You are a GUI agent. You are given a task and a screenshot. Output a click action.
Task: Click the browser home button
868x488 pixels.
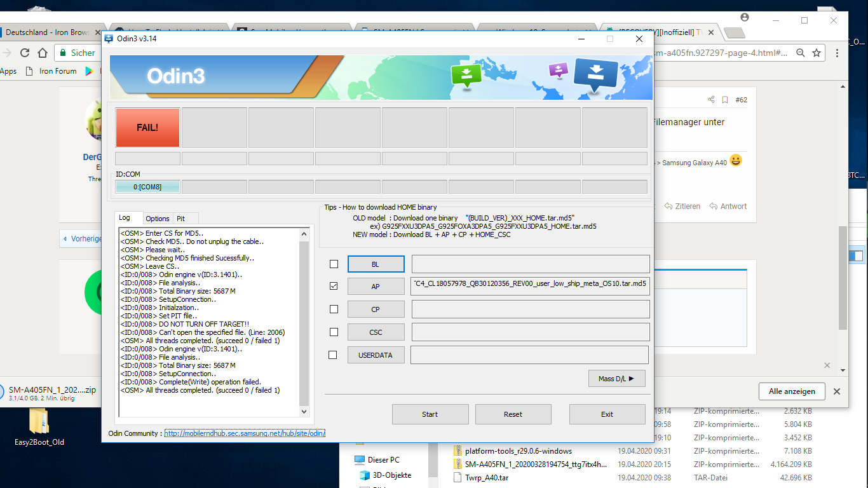coord(43,53)
